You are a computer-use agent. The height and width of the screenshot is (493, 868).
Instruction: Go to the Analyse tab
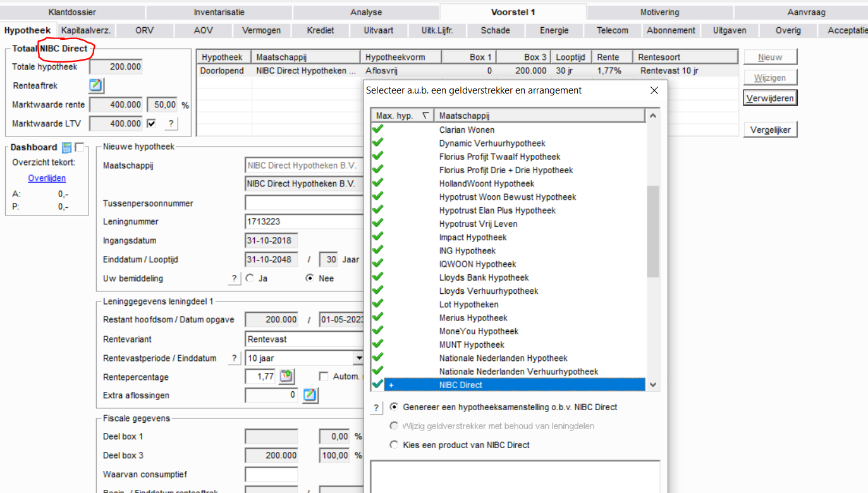coord(366,12)
